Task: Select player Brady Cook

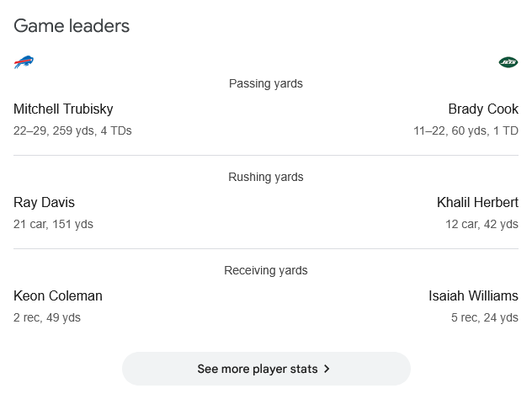Action: pyautogui.click(x=483, y=109)
